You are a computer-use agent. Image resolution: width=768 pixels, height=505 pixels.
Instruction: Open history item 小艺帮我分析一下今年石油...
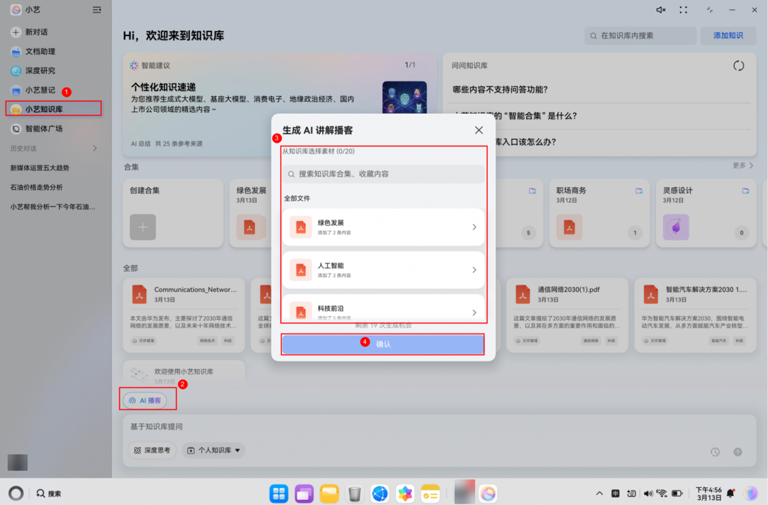tap(52, 207)
